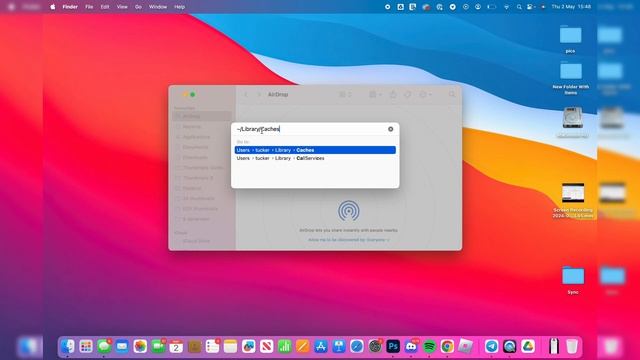640x360 pixels.
Task: Open Photoshop from the Dock
Action: (393, 347)
